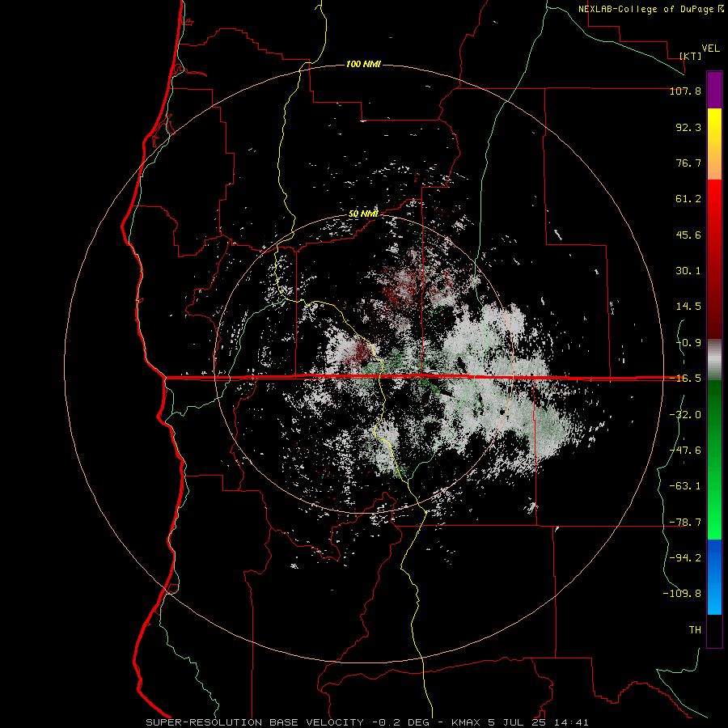Click the 76.7 velocity scale value
This screenshot has height=728, width=728.
[688, 163]
